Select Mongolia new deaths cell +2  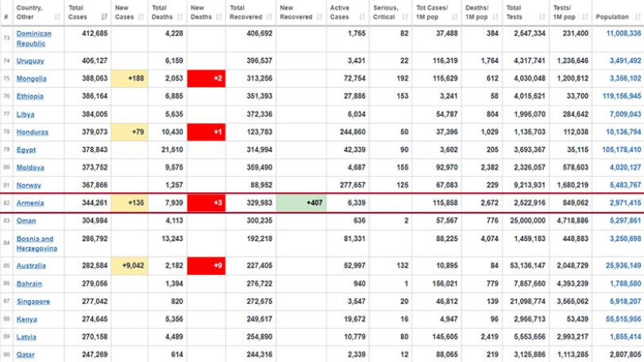[206, 79]
